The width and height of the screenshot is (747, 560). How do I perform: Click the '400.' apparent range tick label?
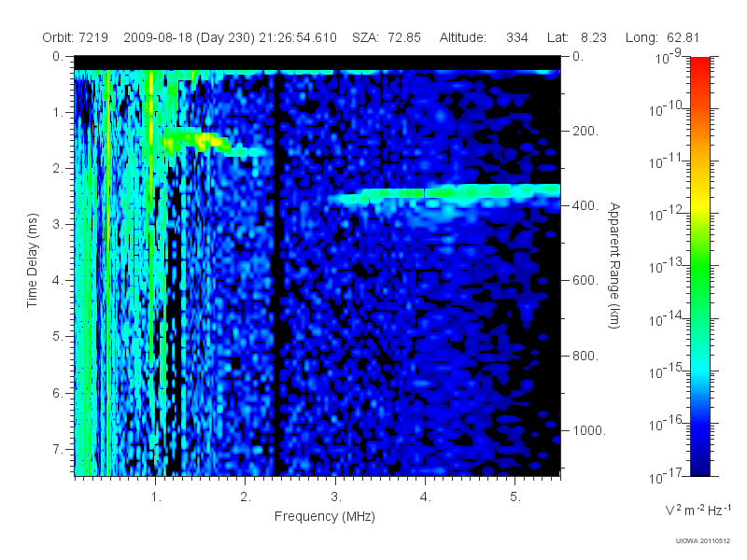point(585,205)
